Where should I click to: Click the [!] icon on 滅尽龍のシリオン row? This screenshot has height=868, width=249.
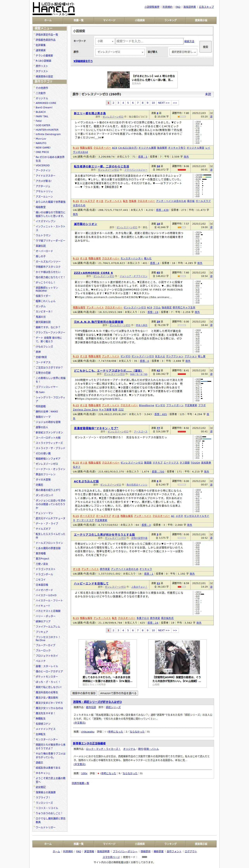[x=211, y=224]
